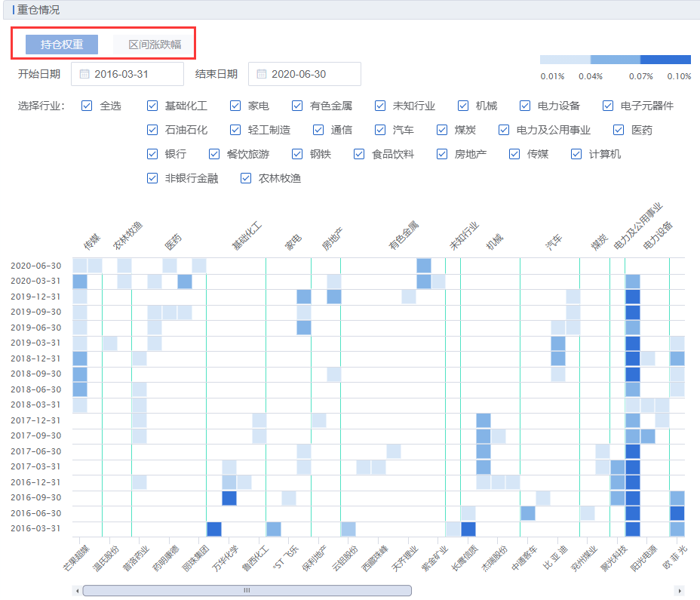
Task: Switch to the 区间涨跌幅 tab
Action: tap(155, 45)
